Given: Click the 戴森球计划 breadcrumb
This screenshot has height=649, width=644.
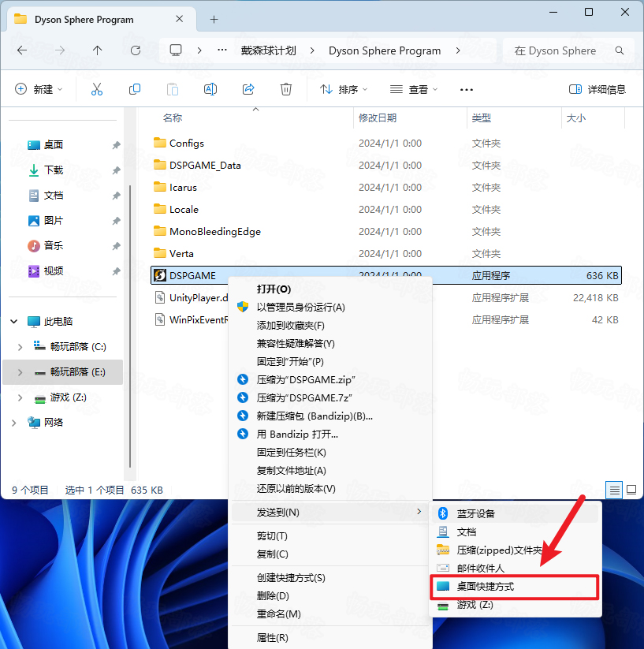Looking at the screenshot, I should 269,50.
